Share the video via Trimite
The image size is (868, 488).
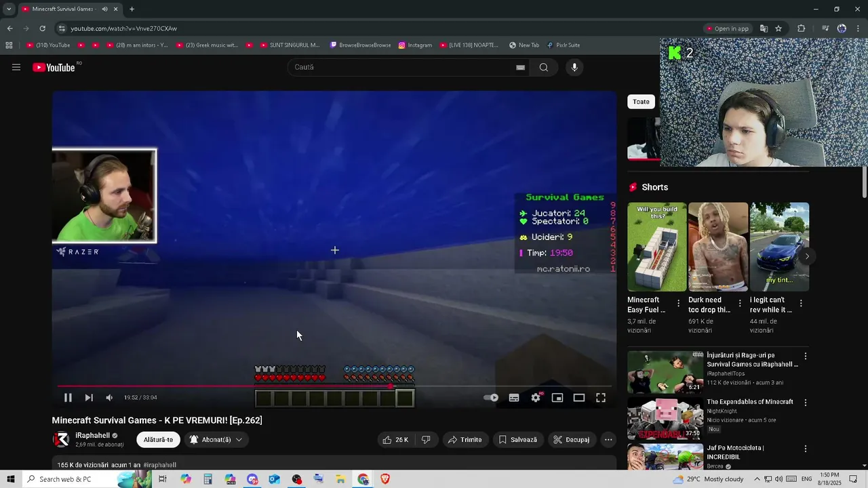tap(465, 440)
